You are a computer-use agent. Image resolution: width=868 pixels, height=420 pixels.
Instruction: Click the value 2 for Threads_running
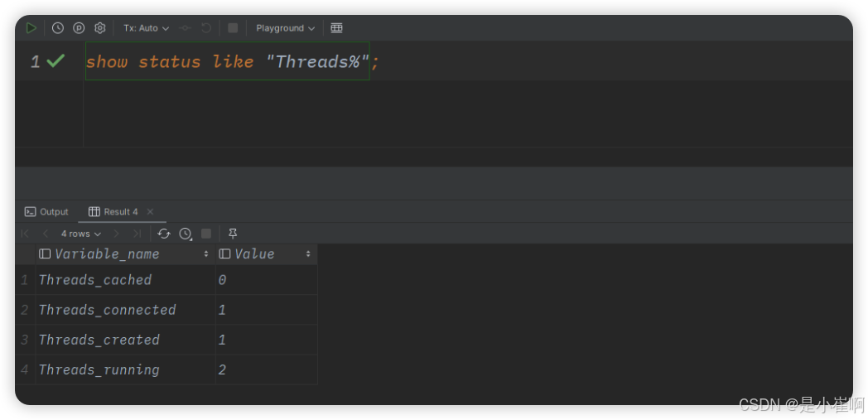tap(266, 369)
